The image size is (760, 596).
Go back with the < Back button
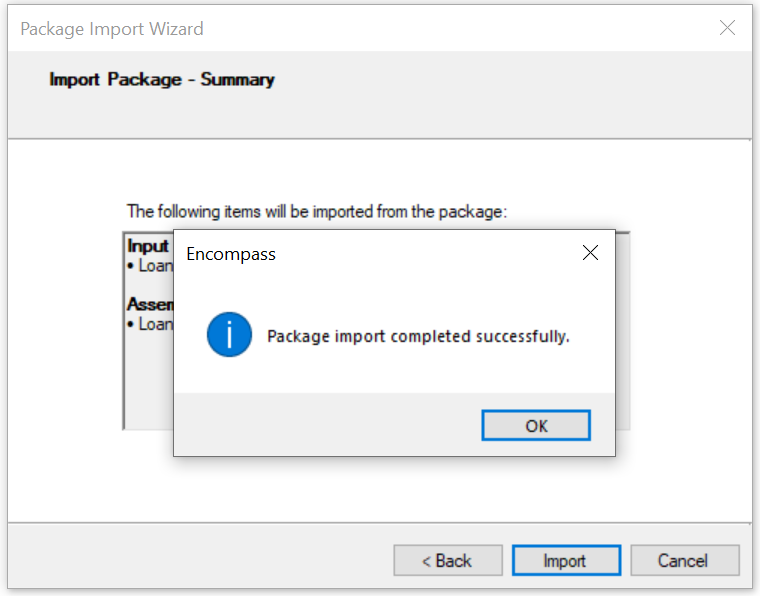pos(448,560)
